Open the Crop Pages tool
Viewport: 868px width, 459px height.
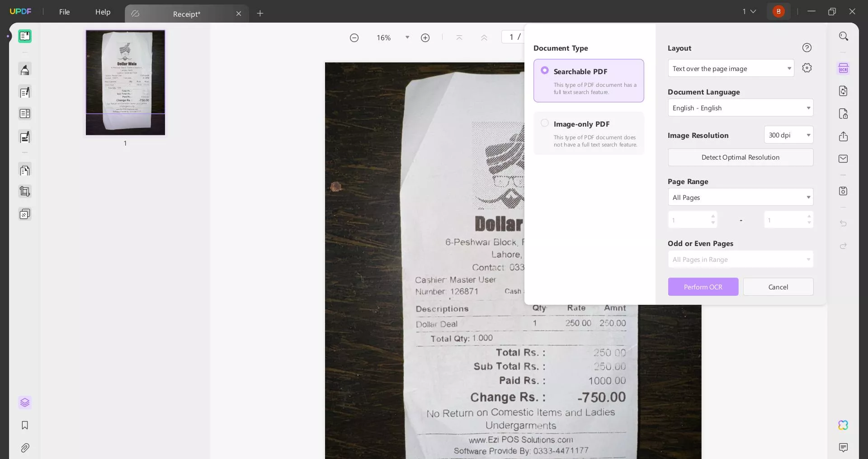(25, 192)
